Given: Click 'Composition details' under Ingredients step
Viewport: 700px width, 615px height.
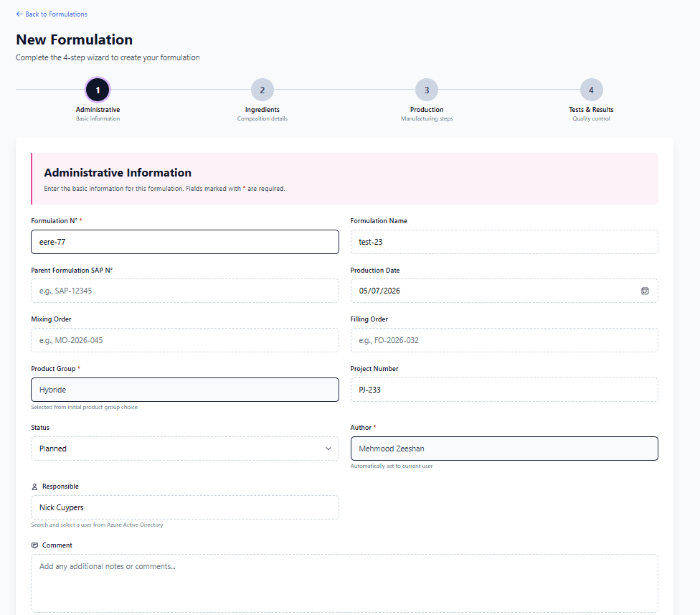Looking at the screenshot, I should pos(262,118).
